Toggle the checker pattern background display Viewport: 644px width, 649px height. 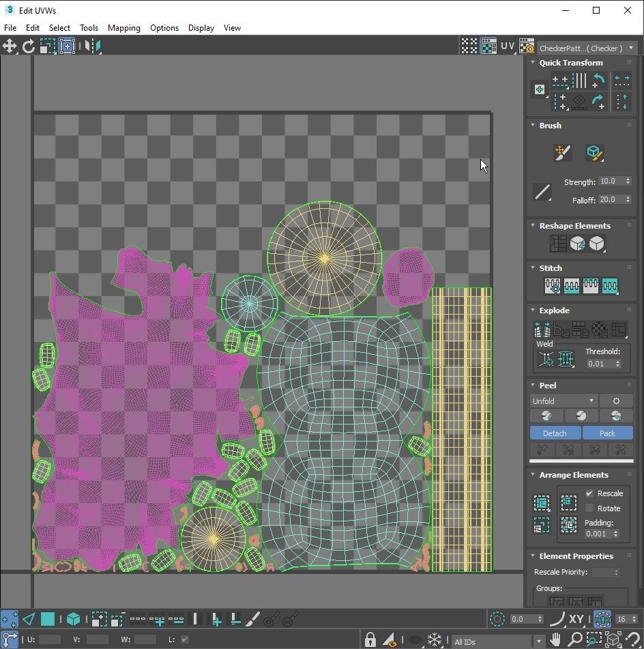(488, 46)
